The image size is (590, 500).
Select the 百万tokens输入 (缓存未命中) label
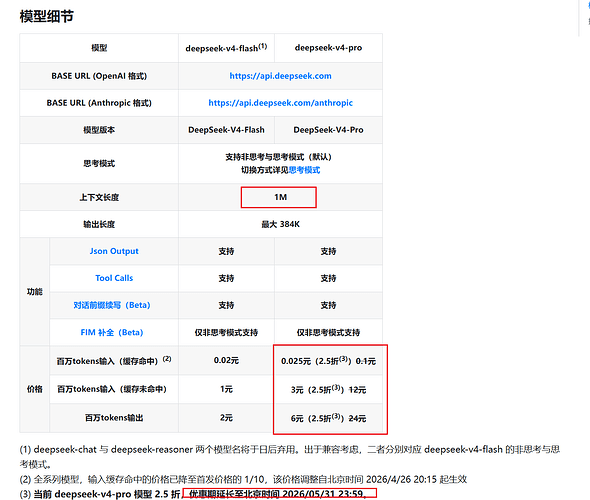click(x=112, y=389)
